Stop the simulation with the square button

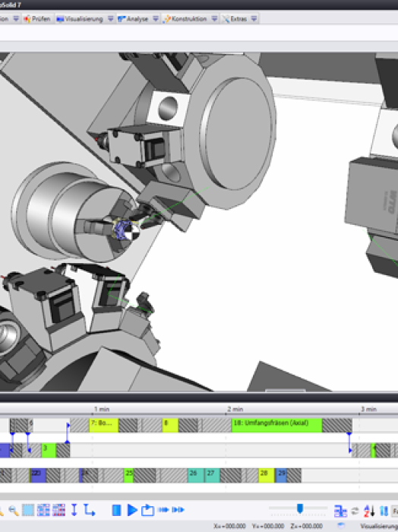coord(116,510)
